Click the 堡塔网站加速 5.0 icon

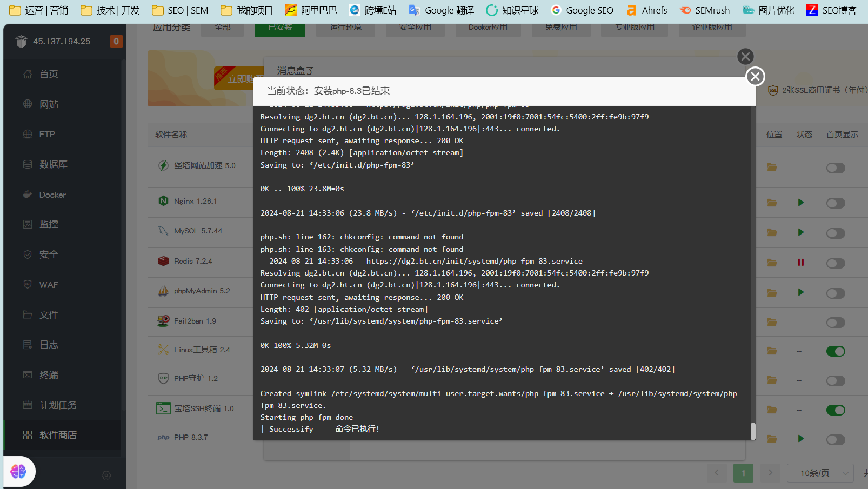click(163, 165)
